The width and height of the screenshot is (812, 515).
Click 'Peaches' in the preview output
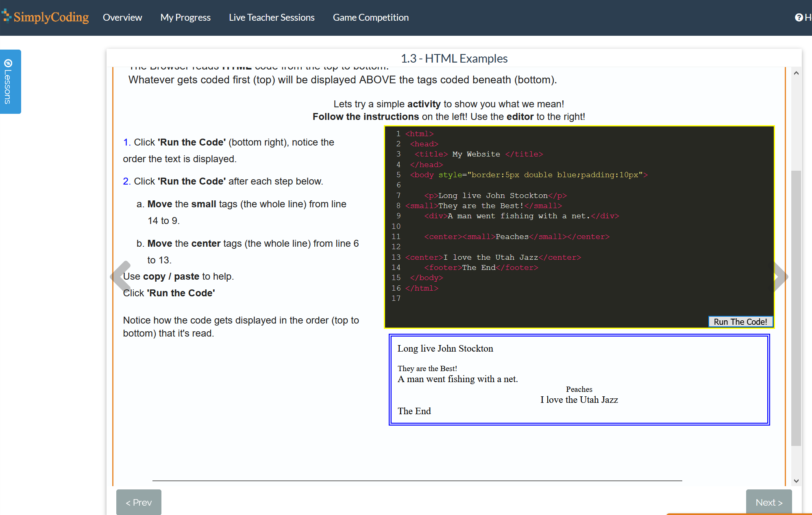pos(579,389)
